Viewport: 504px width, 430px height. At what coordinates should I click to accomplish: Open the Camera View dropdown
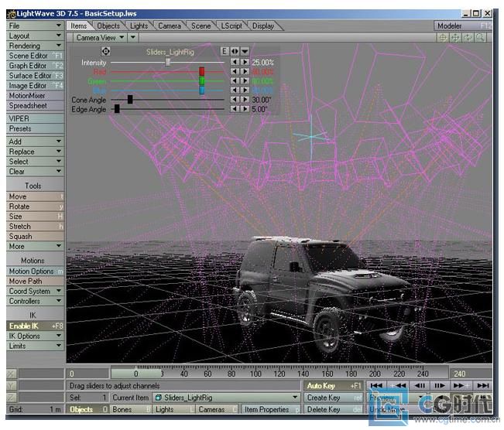[101, 37]
